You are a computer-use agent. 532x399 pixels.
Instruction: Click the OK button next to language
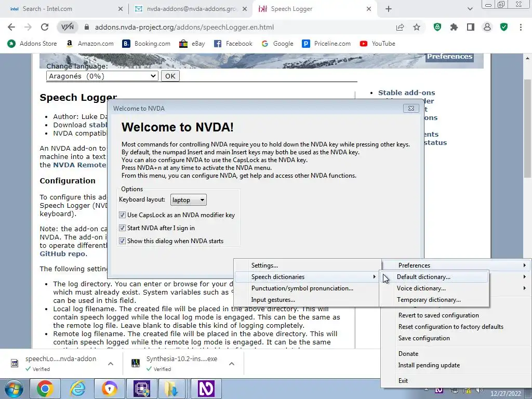tap(170, 76)
